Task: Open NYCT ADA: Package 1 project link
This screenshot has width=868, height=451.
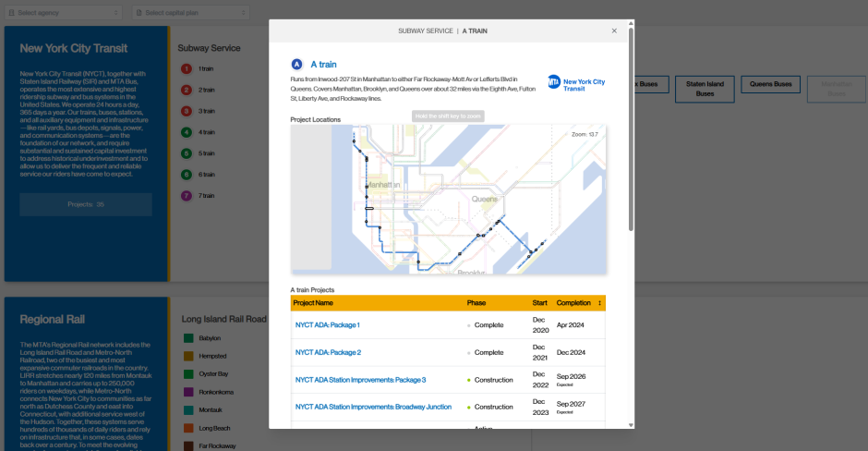Action: point(328,325)
